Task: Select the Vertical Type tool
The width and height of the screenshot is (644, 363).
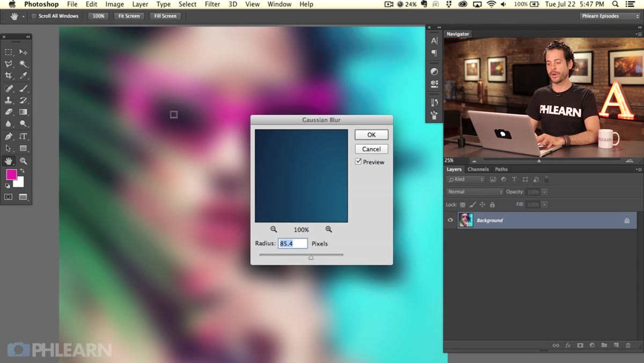Action: click(23, 136)
